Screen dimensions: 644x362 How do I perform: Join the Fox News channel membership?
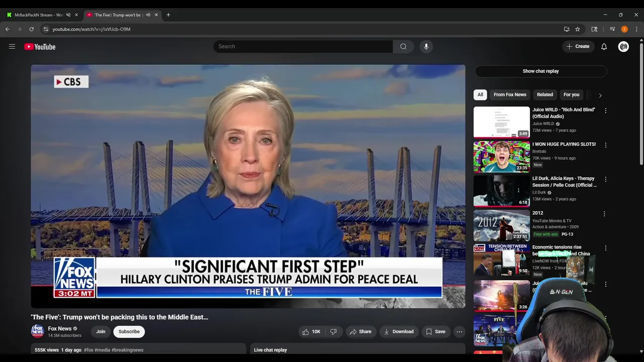101,332
